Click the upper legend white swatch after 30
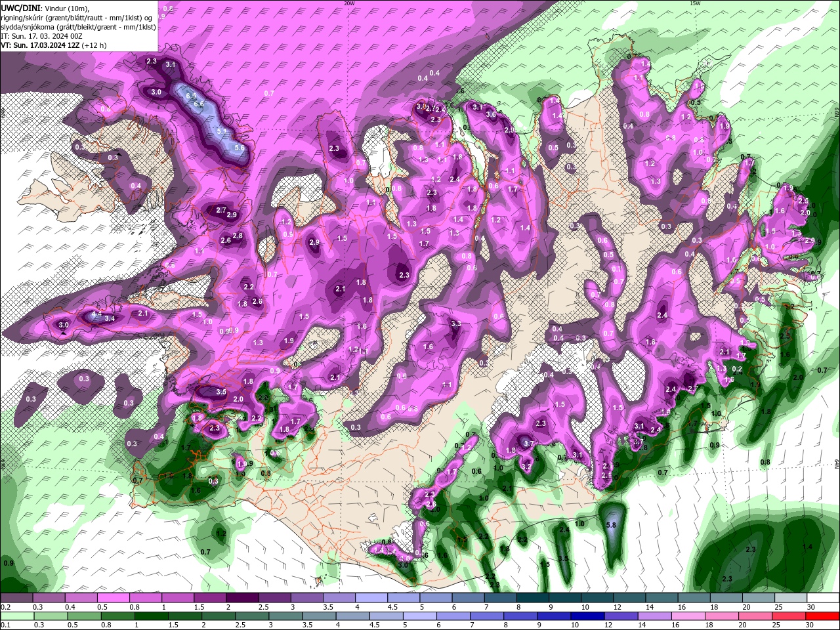This screenshot has height=630, width=840. point(824,598)
